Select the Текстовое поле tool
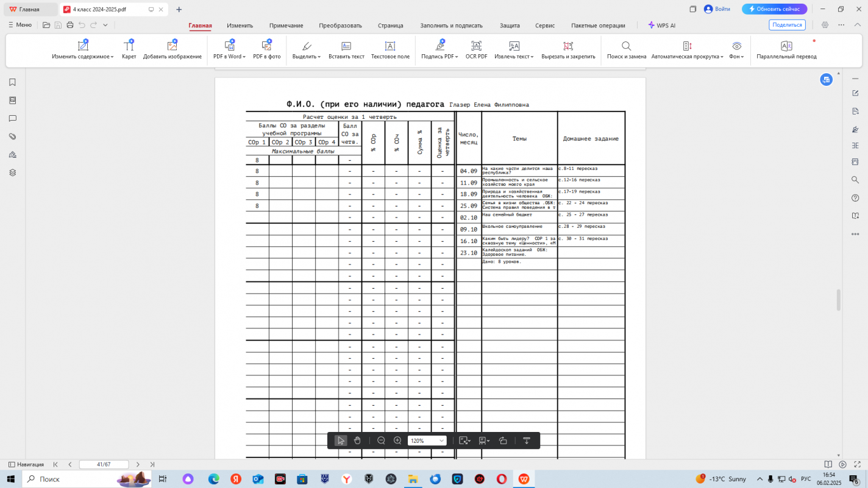Viewport: 868px width, 488px height. tap(390, 46)
